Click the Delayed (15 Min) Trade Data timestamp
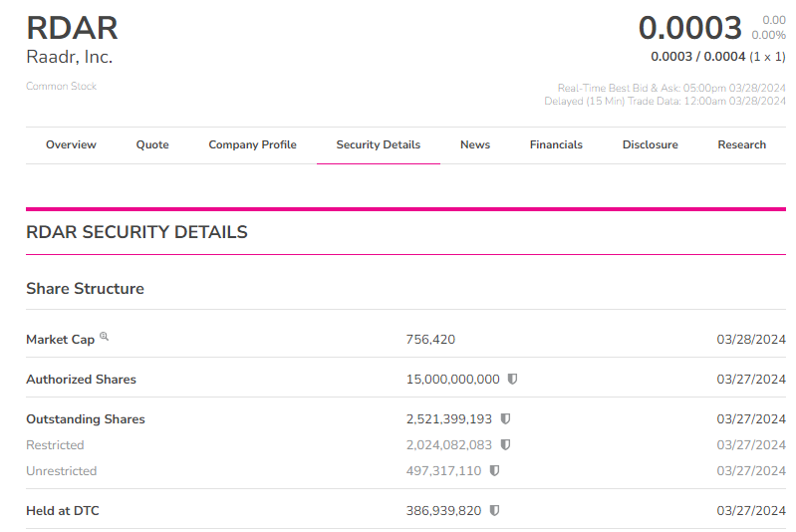 (x=665, y=101)
